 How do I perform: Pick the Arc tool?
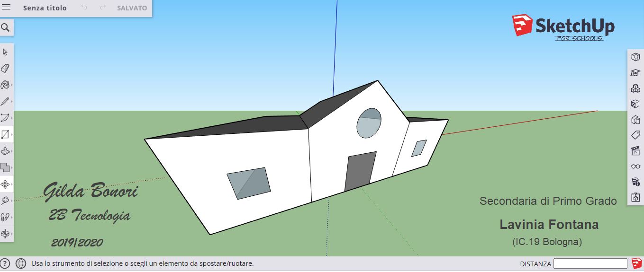point(5,118)
